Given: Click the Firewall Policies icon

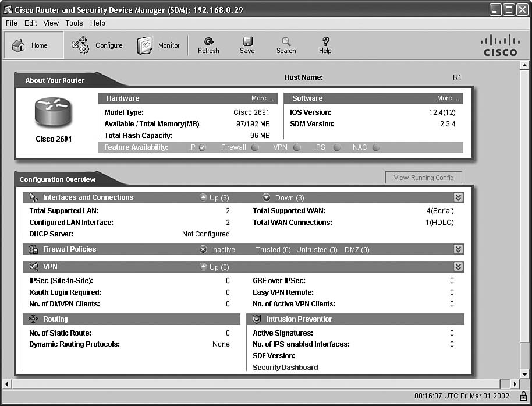Looking at the screenshot, I should pos(33,249).
